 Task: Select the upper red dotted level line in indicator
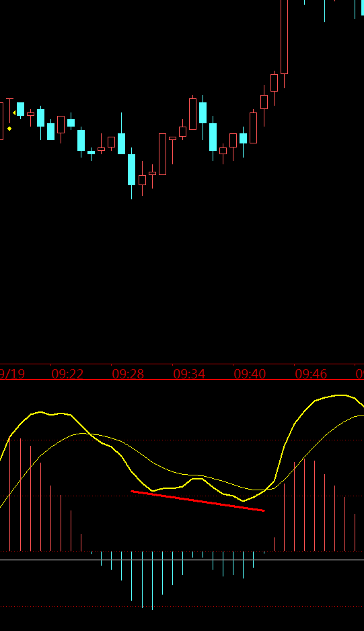(182, 440)
